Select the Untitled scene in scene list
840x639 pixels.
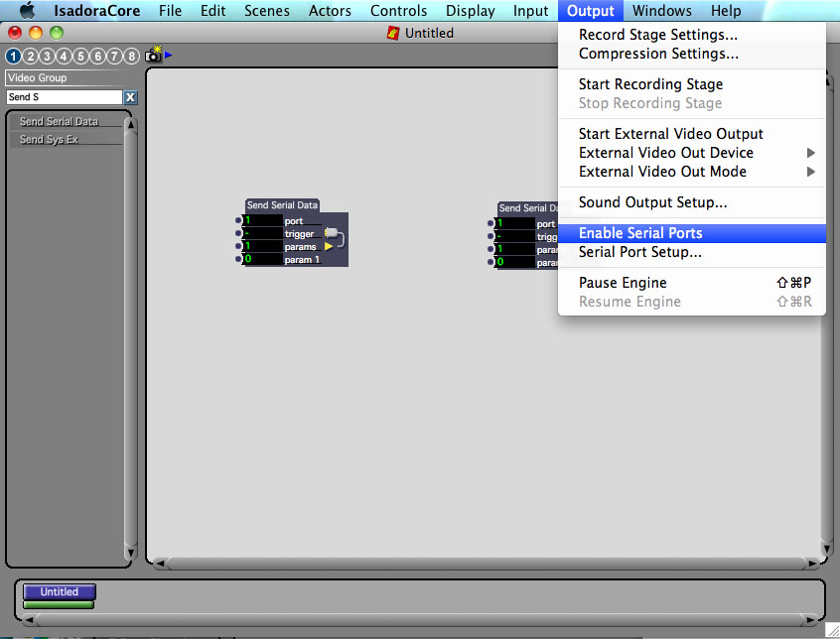point(59,592)
